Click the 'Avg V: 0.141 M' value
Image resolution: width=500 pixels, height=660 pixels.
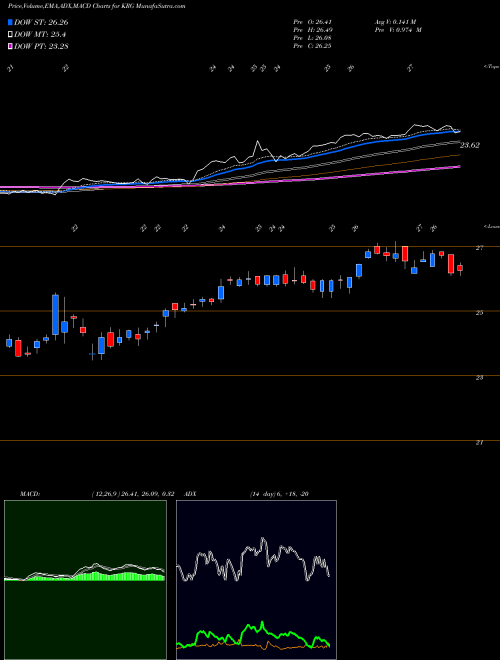pyautogui.click(x=395, y=22)
